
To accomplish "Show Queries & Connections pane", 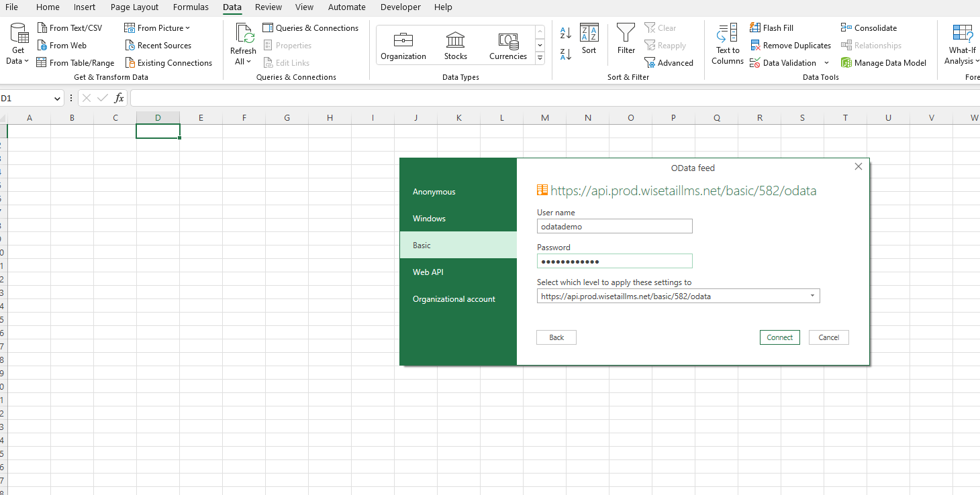I will [x=310, y=28].
